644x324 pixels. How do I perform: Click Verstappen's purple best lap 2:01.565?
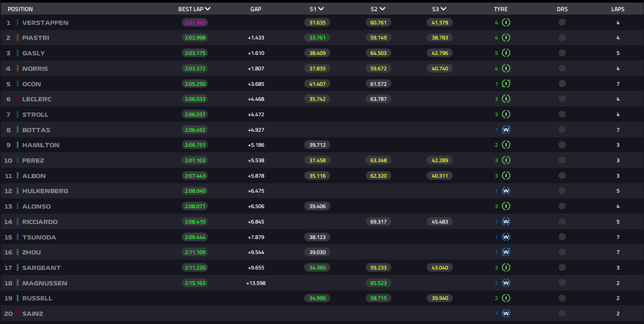[x=195, y=23]
